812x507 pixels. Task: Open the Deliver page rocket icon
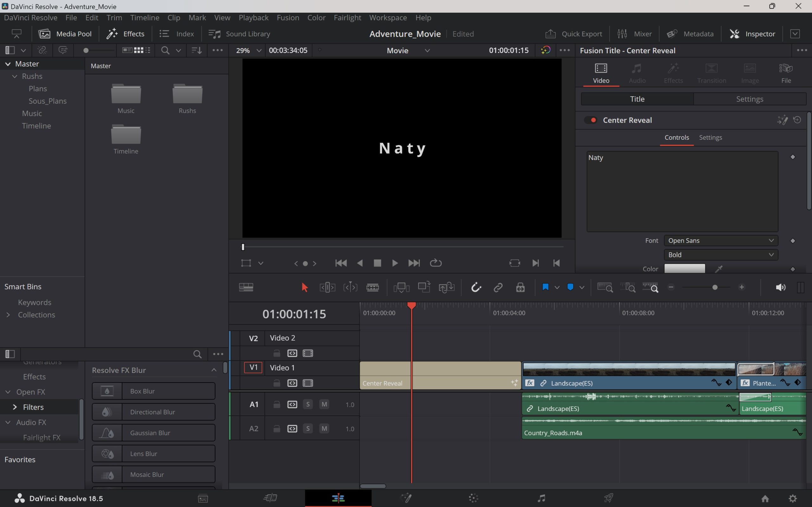[609, 498]
